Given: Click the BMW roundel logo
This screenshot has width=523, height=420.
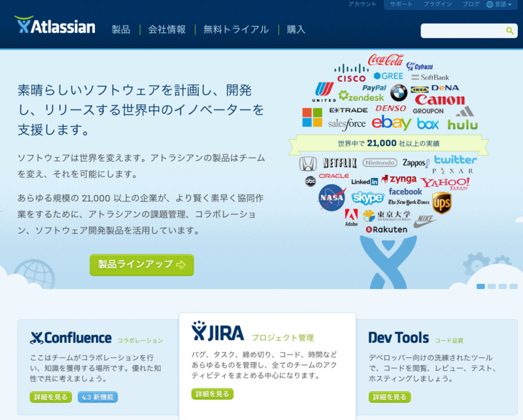Looking at the screenshot, I should (399, 92).
